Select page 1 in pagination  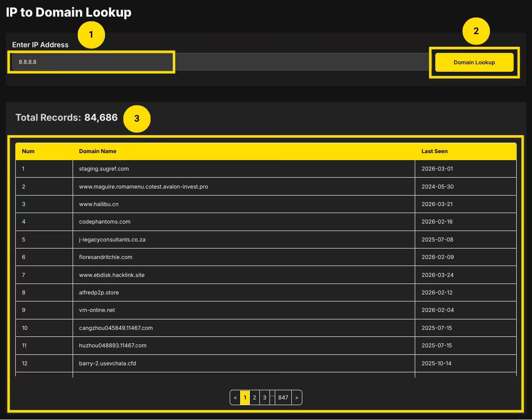point(245,398)
